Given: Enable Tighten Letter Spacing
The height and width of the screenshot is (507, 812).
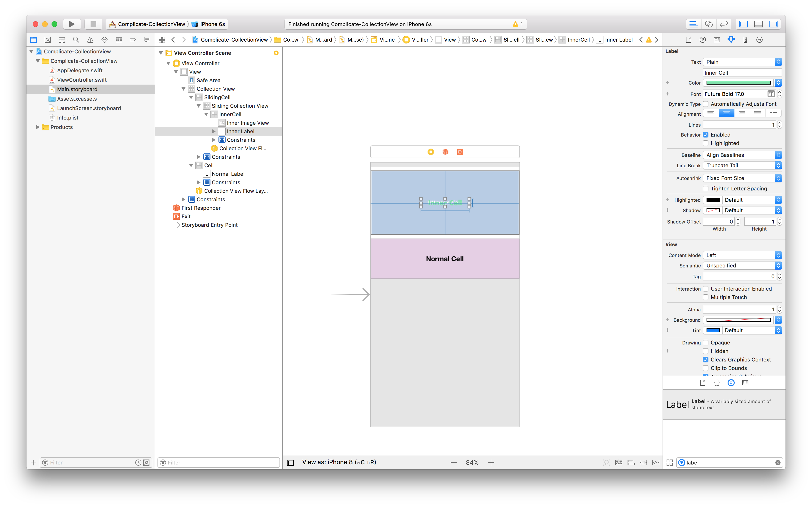Looking at the screenshot, I should [x=706, y=189].
